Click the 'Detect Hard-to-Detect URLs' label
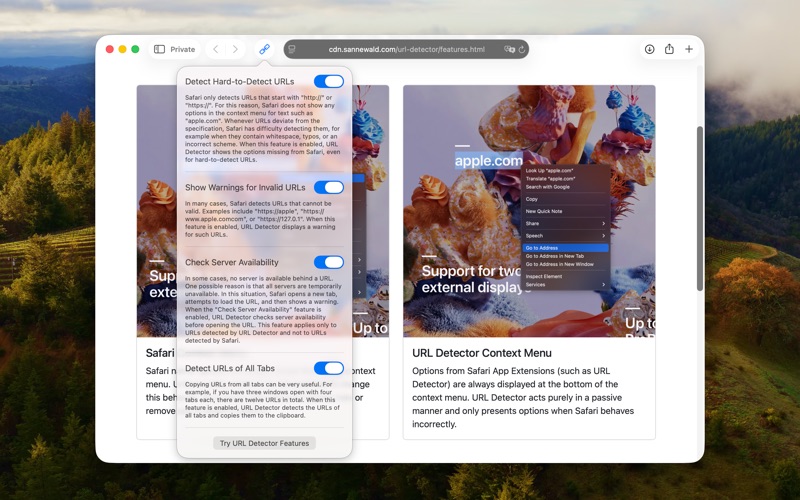 (x=239, y=82)
